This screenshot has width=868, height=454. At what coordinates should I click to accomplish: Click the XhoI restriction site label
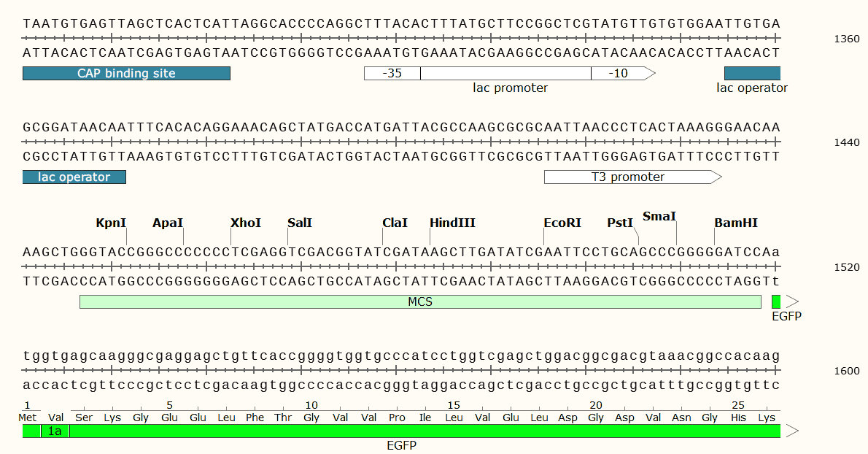click(245, 223)
